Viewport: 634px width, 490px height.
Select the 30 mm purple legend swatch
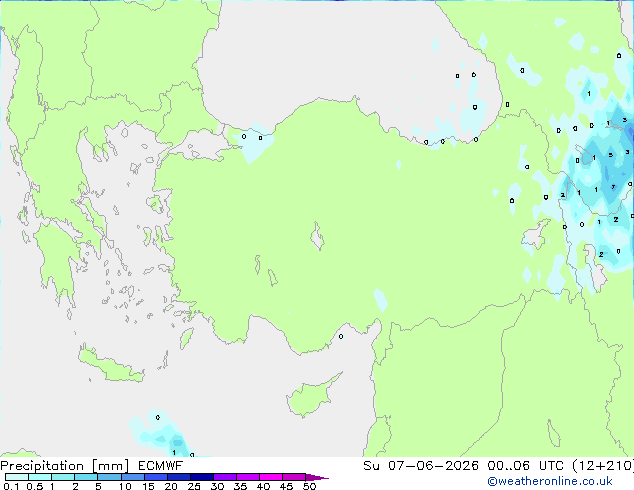[225, 477]
